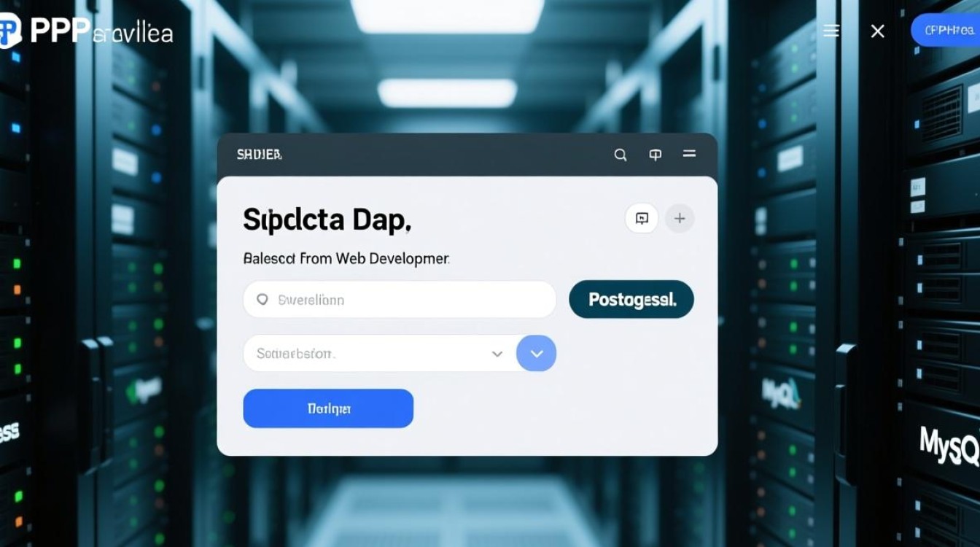Expand using the blue circular chevron button
Image resolution: width=980 pixels, height=547 pixels.
537,354
